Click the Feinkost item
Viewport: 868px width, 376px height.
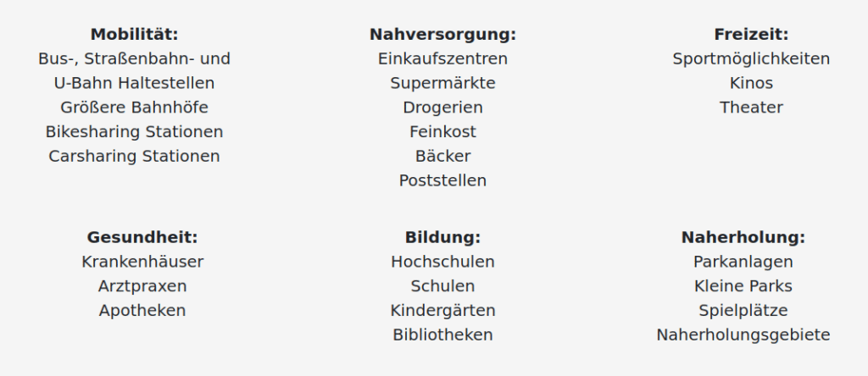442,132
